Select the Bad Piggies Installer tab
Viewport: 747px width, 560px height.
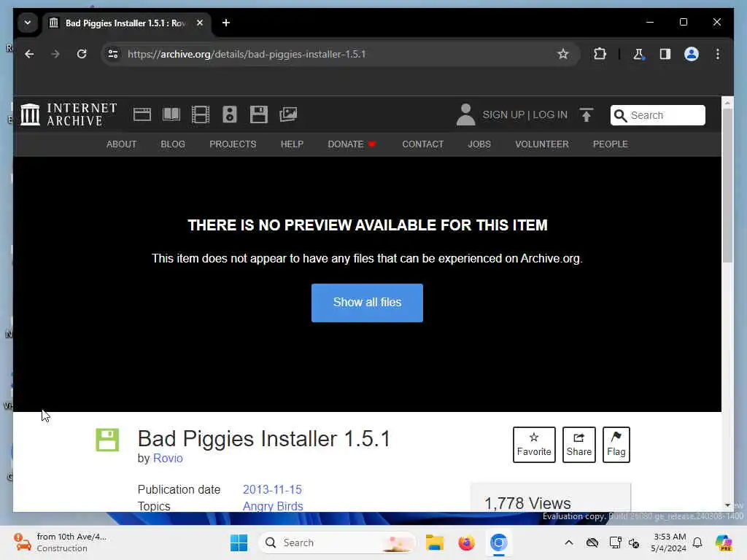click(126, 23)
